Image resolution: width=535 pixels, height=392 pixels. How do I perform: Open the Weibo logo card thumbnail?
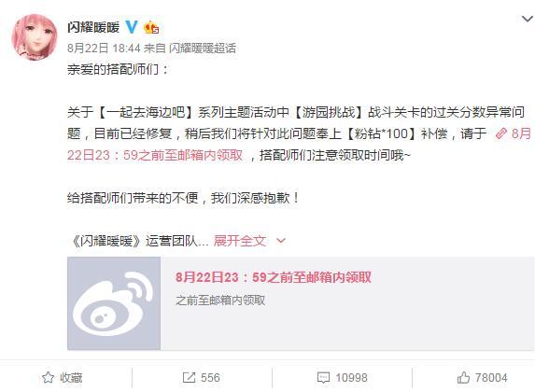(x=114, y=303)
